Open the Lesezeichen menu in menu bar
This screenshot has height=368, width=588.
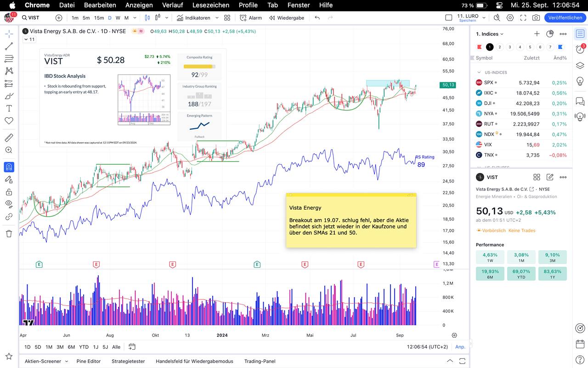pyautogui.click(x=210, y=5)
